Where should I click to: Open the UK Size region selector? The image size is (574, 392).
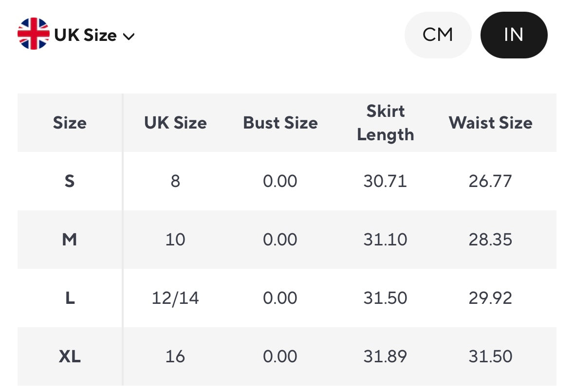[x=86, y=35]
